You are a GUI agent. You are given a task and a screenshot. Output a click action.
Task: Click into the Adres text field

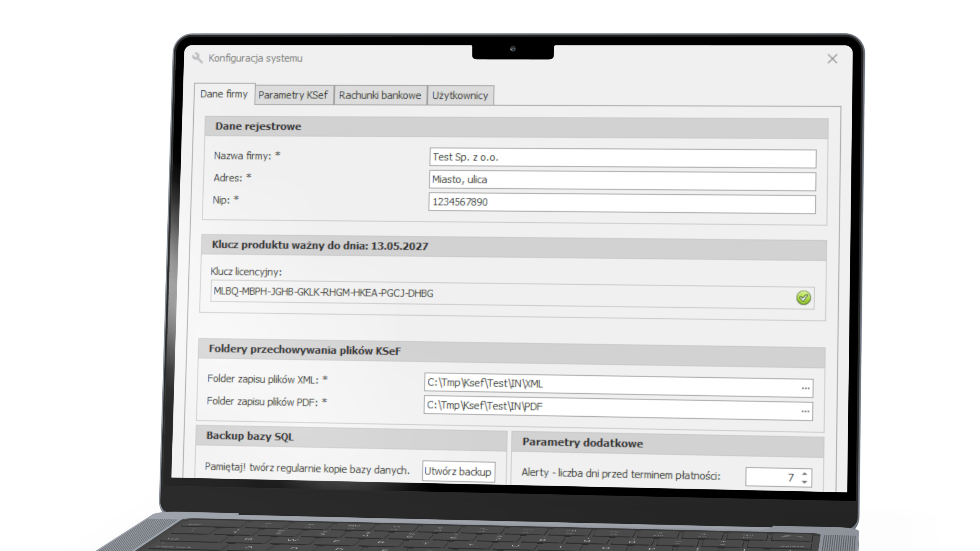click(622, 181)
